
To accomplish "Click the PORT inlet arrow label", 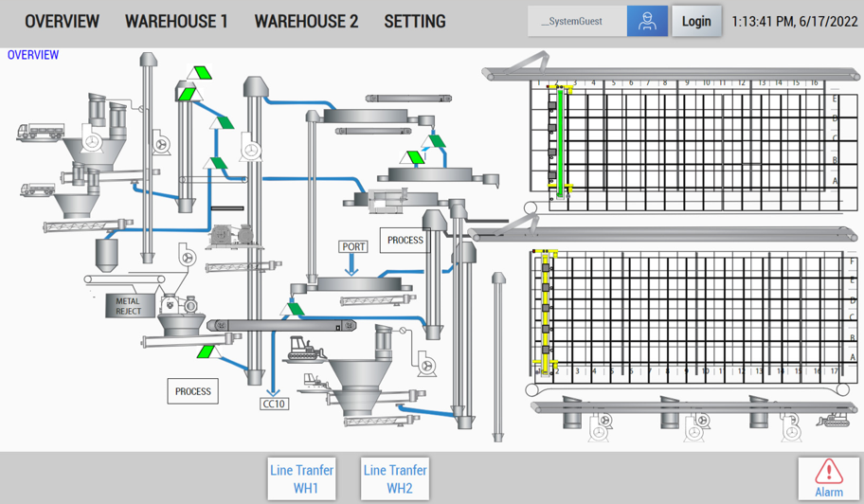I will 353,246.
